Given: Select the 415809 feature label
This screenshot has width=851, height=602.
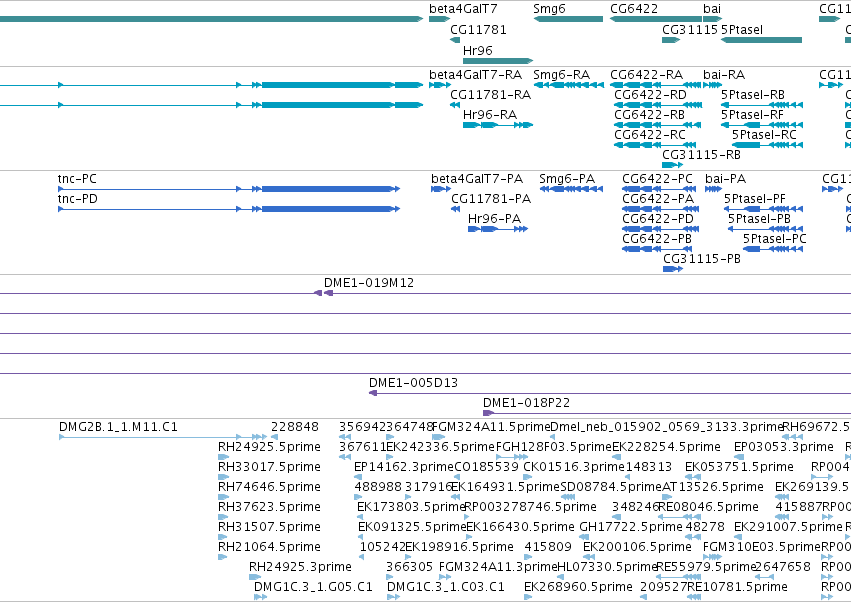Looking at the screenshot, I should (x=548, y=547).
